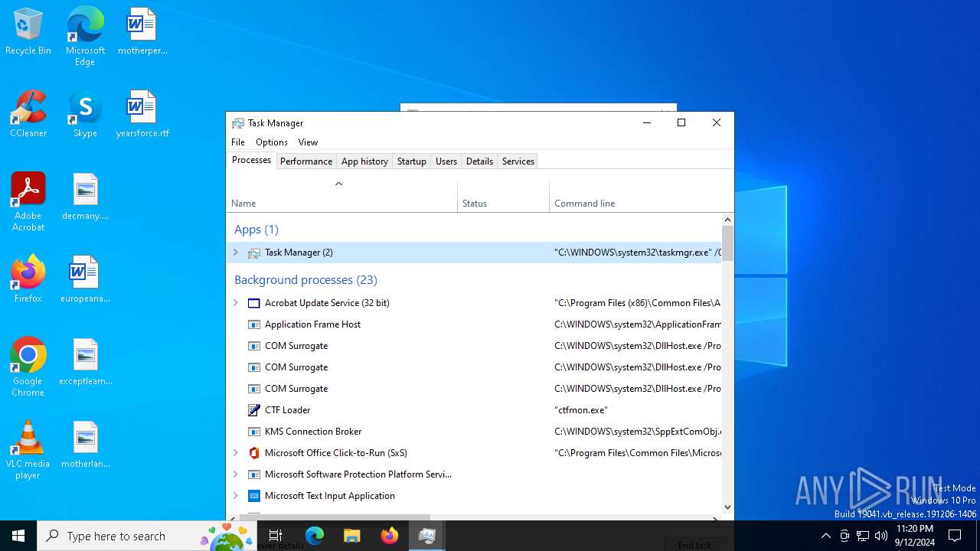Click the Microsoft Text Input Application icon
This screenshot has height=551, width=980.
pyautogui.click(x=254, y=496)
